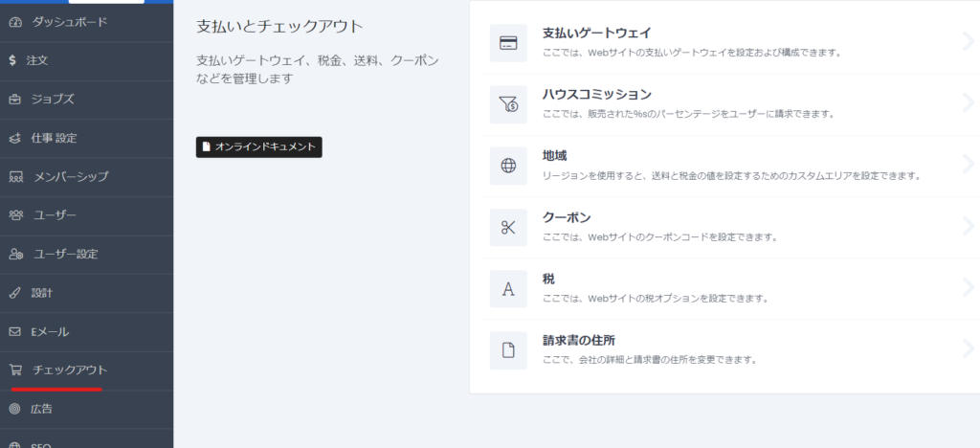Screen dimensions: 980x448
Task: Click the document icon beside 請求書の住所
Action: click(508, 349)
